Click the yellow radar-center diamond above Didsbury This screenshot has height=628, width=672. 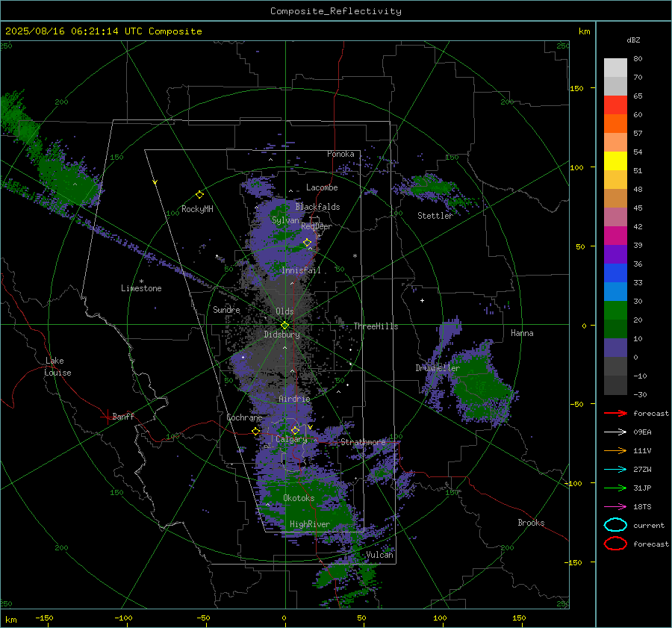coord(284,326)
